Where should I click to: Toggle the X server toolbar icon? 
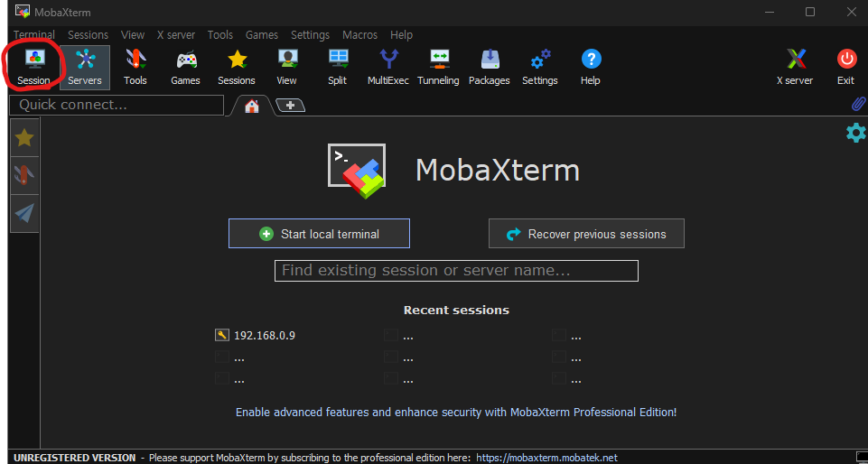tap(795, 68)
